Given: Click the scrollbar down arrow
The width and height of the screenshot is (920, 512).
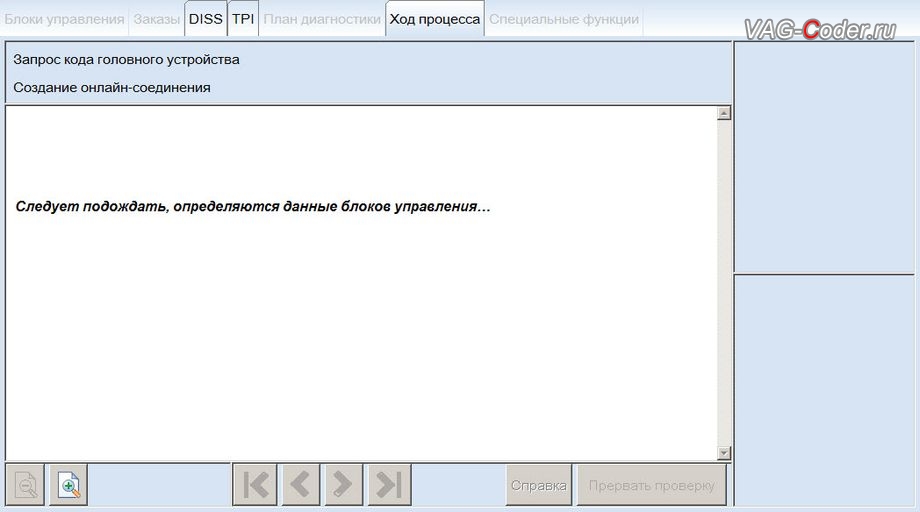Looking at the screenshot, I should pos(724,453).
